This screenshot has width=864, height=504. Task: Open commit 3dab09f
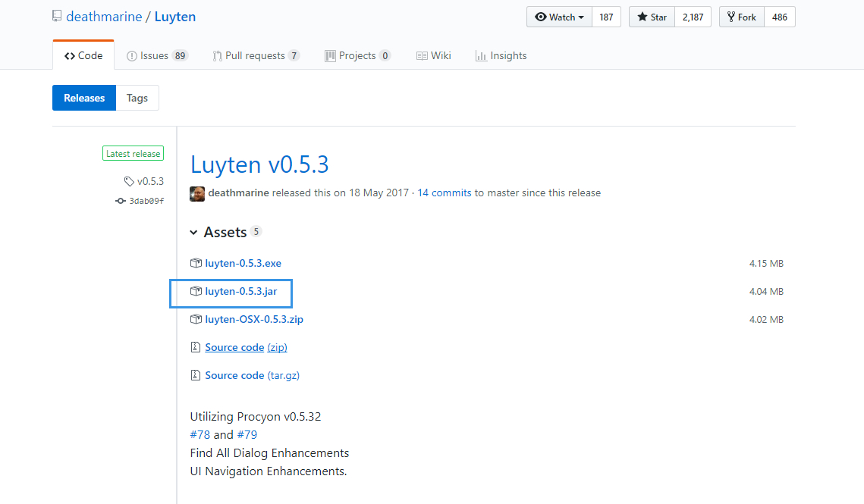click(x=146, y=201)
